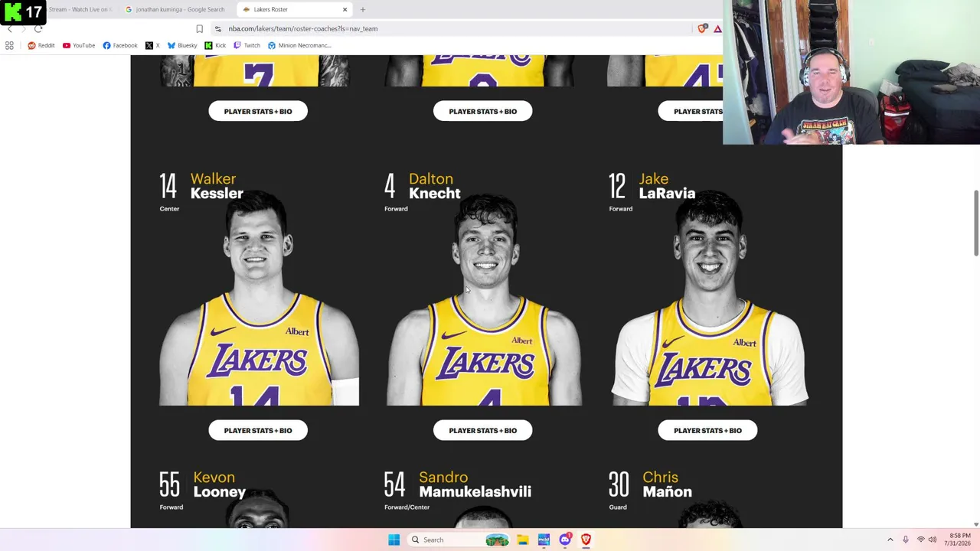Go back to previous page
This screenshot has height=551, width=980.
(10, 28)
